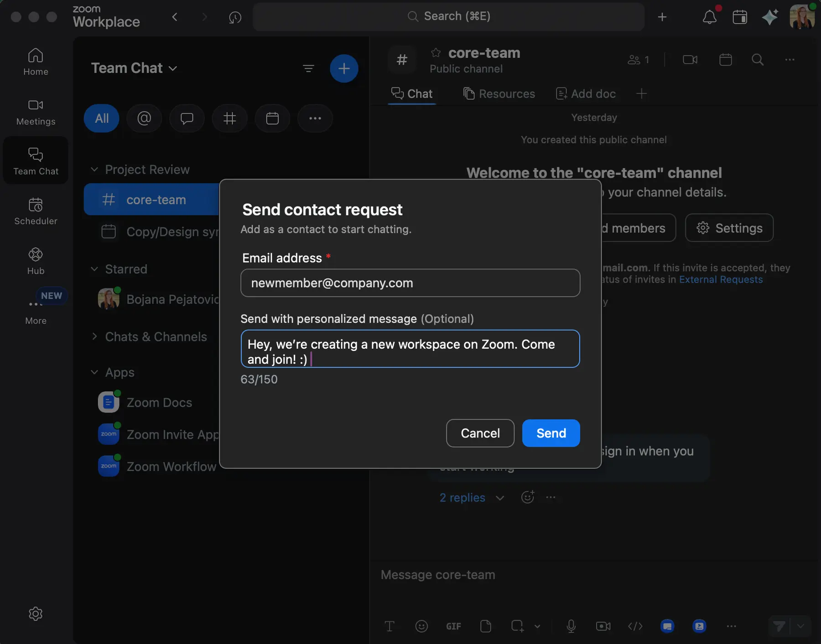
Task: Open the GIF picker
Action: click(x=453, y=626)
